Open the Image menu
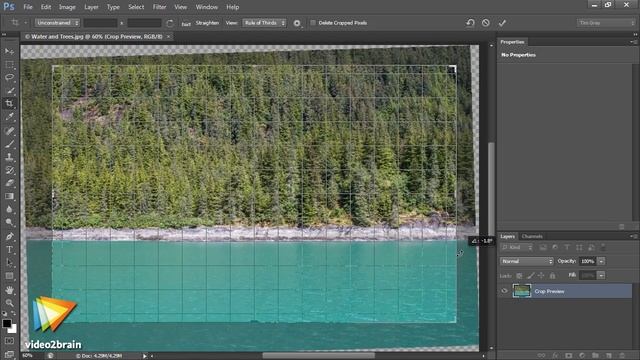This screenshot has height=360, width=640. (67, 7)
